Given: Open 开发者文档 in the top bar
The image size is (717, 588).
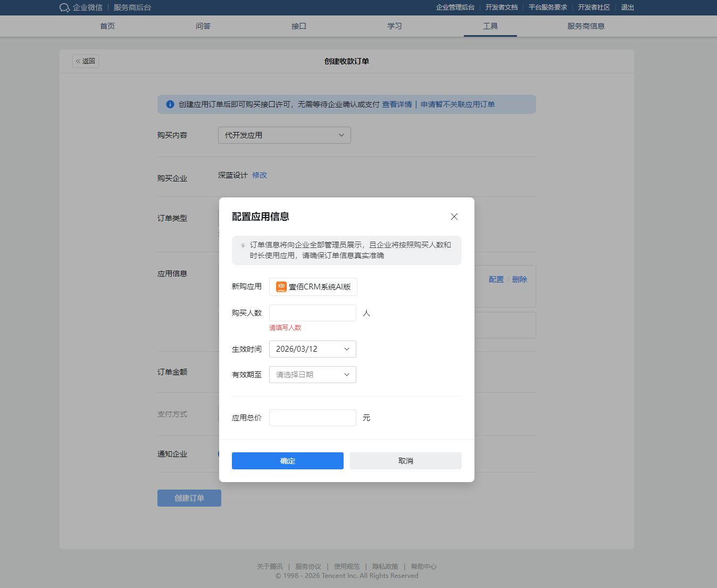Looking at the screenshot, I should coord(501,7).
